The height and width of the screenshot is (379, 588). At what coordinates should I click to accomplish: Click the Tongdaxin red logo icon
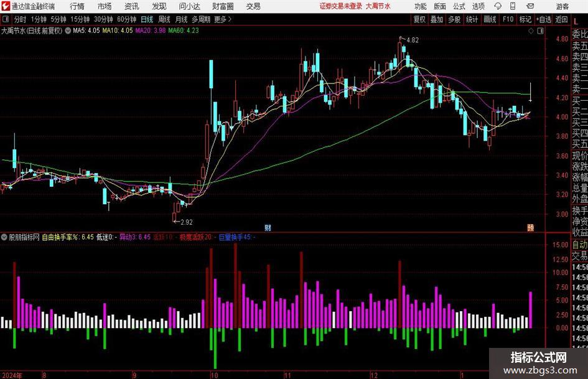click(x=6, y=6)
